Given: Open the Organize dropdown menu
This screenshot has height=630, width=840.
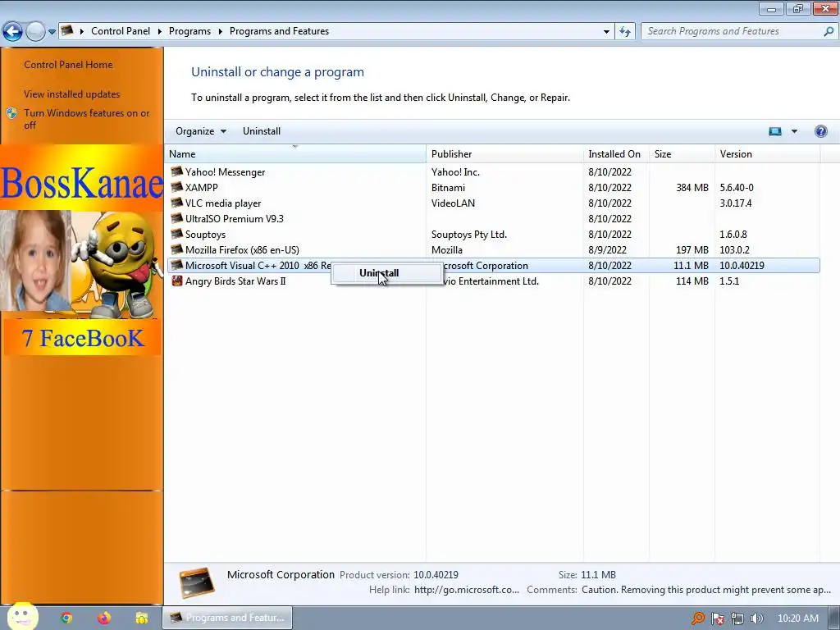Looking at the screenshot, I should click(201, 131).
